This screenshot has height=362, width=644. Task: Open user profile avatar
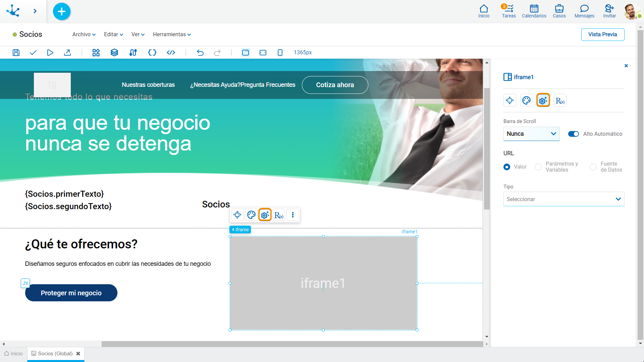[632, 11]
